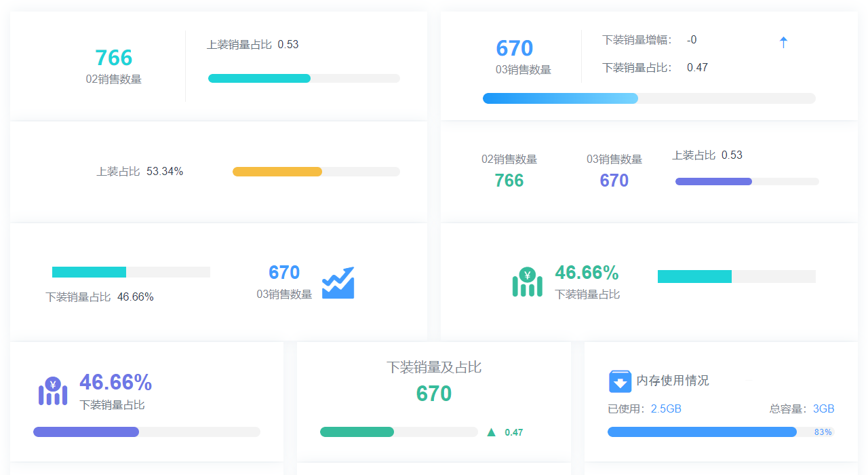Click the 53.34% 上装占比 text
Image resolution: width=868 pixels, height=475 pixels.
pyautogui.click(x=139, y=171)
